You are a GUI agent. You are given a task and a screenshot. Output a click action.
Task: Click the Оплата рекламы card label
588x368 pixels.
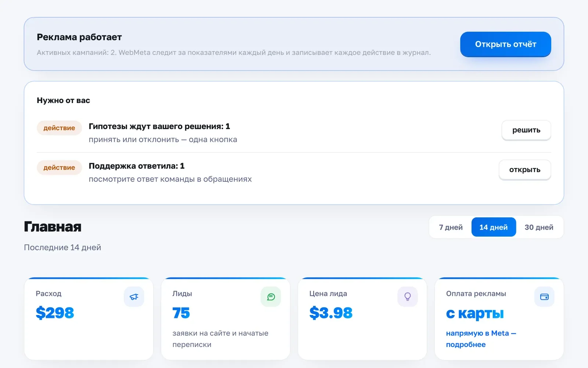coord(476,294)
